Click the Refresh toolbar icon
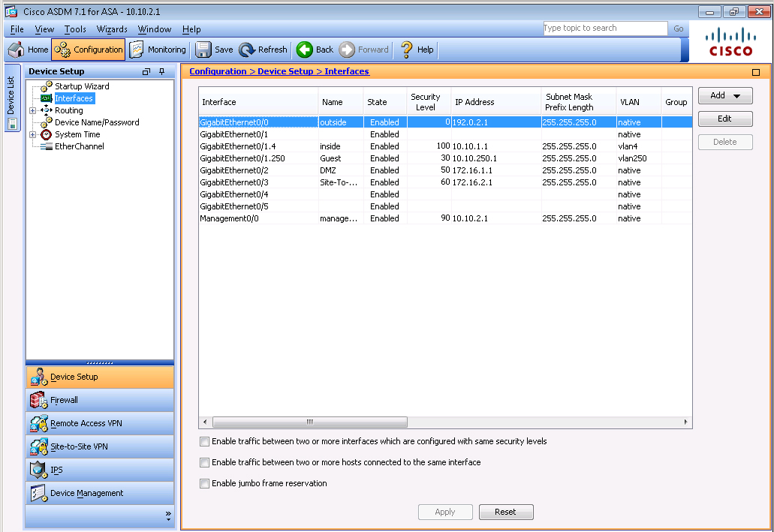 247,50
